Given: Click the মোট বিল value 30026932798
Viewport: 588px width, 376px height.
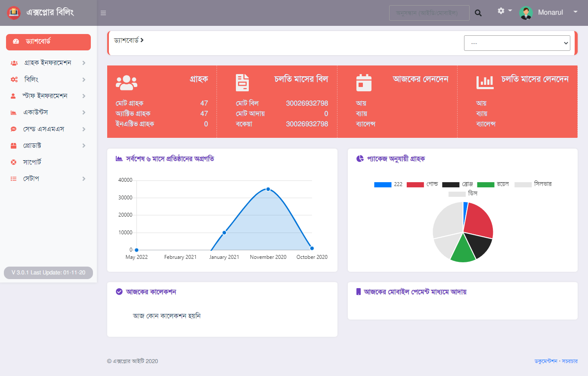Looking at the screenshot, I should pyautogui.click(x=307, y=103).
